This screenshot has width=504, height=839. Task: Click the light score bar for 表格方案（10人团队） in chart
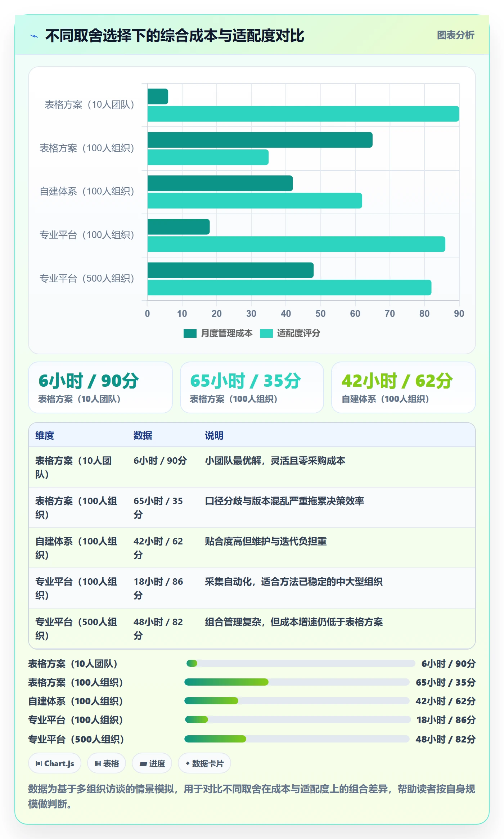click(x=303, y=114)
